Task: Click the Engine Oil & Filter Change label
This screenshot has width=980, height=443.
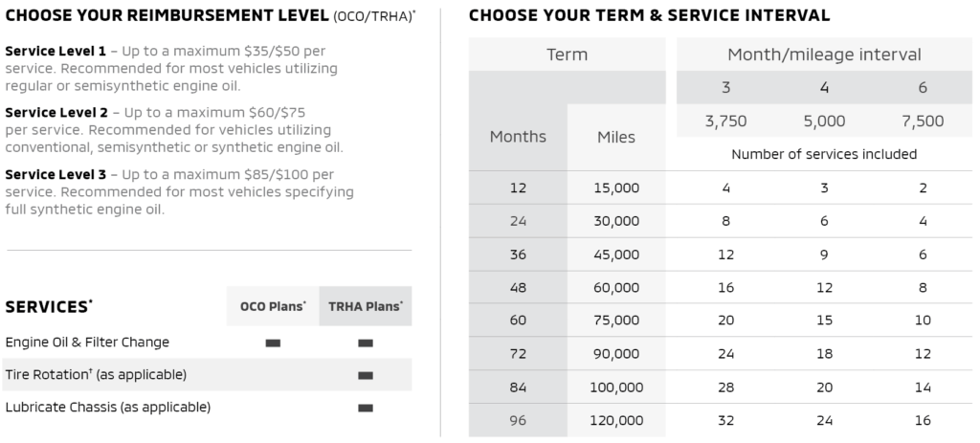Action: 87,343
